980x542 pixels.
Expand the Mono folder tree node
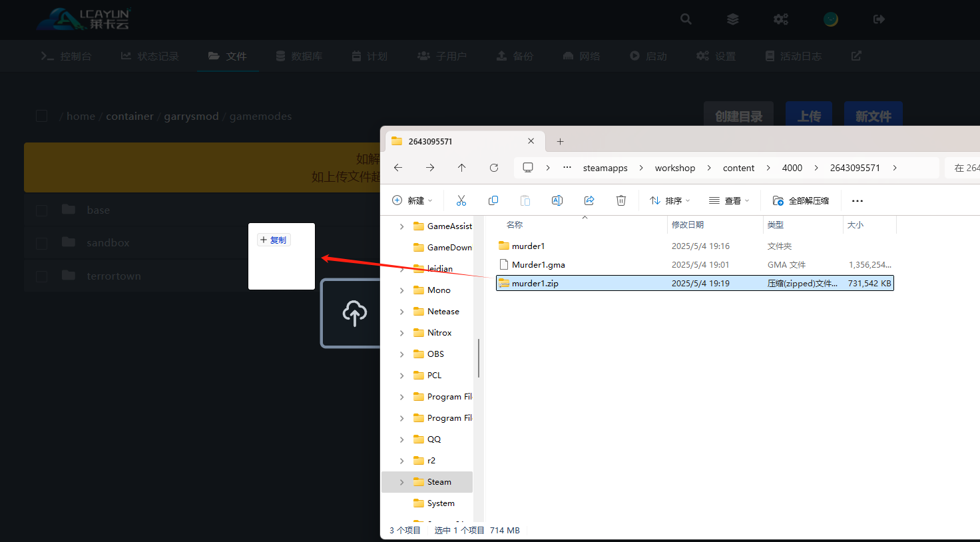401,290
